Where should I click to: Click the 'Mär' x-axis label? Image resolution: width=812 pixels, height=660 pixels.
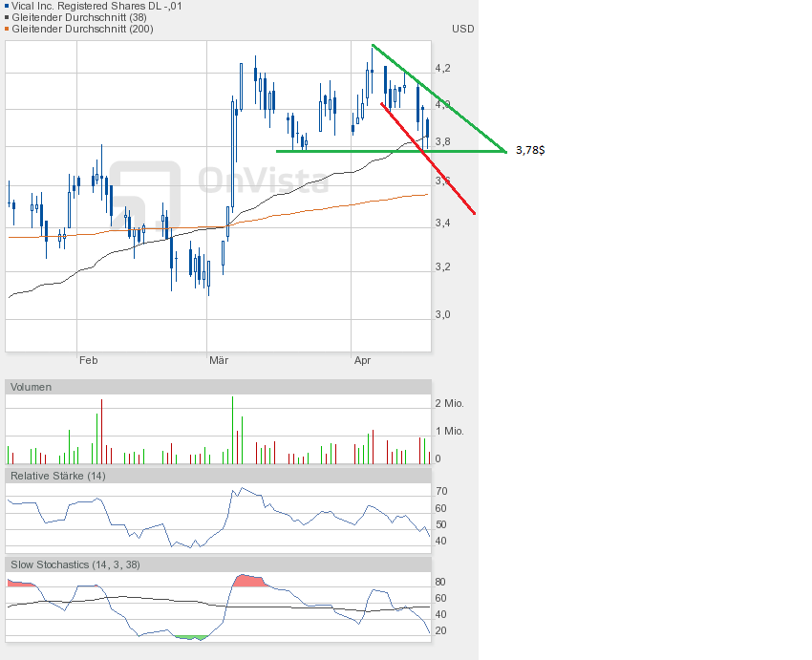point(219,360)
